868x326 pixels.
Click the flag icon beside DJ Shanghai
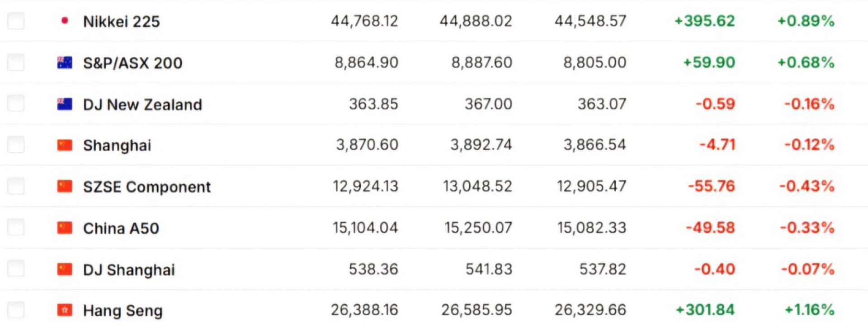65,269
